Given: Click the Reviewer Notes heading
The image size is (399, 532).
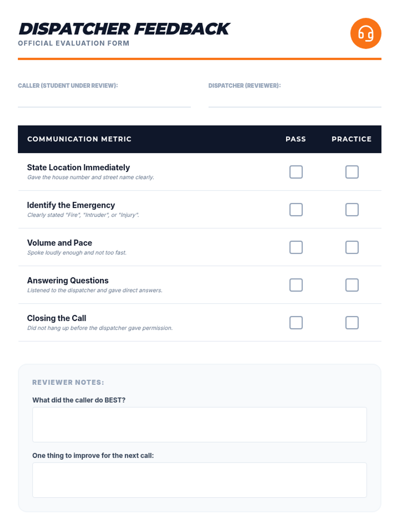Looking at the screenshot, I should (68, 382).
